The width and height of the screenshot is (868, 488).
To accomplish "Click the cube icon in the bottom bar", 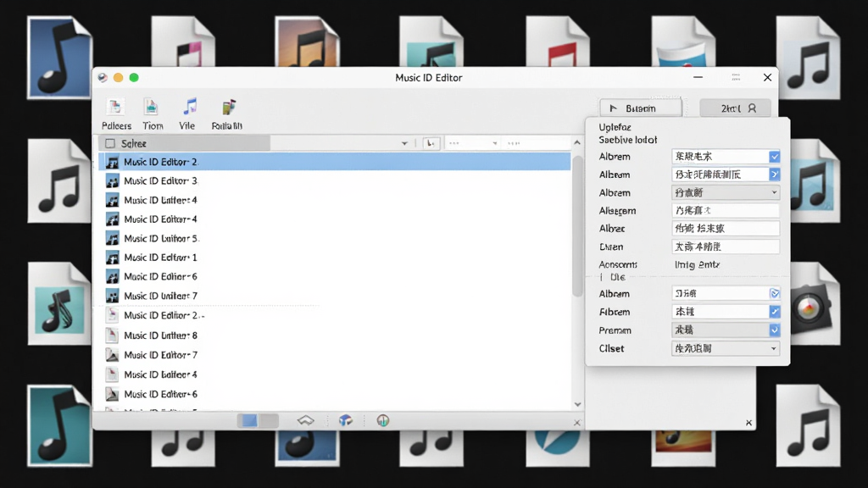I will click(x=346, y=420).
